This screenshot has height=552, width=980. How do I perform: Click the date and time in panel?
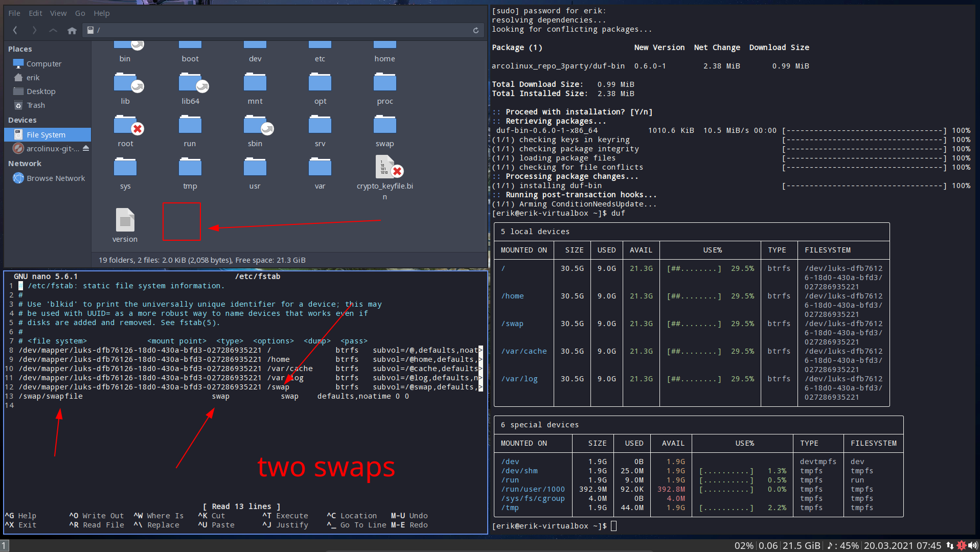pyautogui.click(x=902, y=546)
